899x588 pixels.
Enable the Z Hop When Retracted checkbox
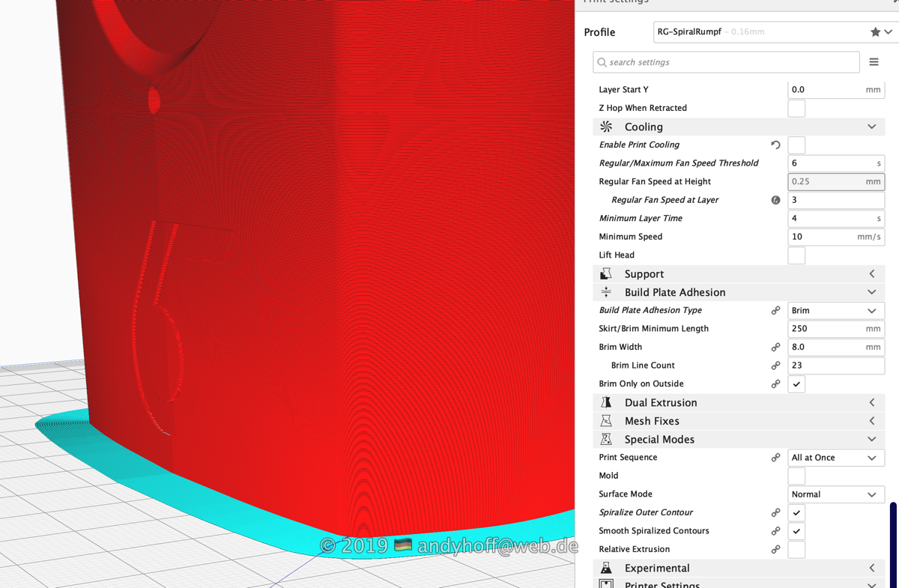(796, 109)
